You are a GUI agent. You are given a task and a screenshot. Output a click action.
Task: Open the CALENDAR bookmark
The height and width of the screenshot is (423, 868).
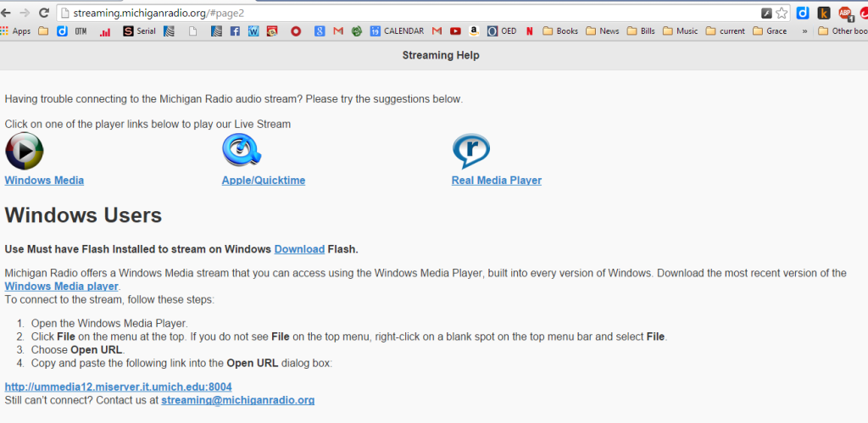point(397,31)
